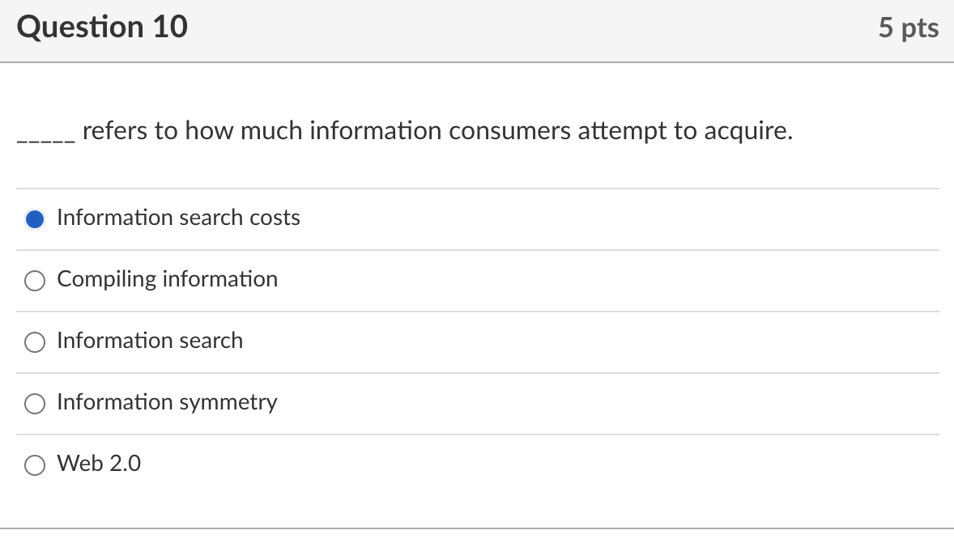Click the blank underline in the question
Image resolution: width=954 pixels, height=560 pixels.
[46, 138]
